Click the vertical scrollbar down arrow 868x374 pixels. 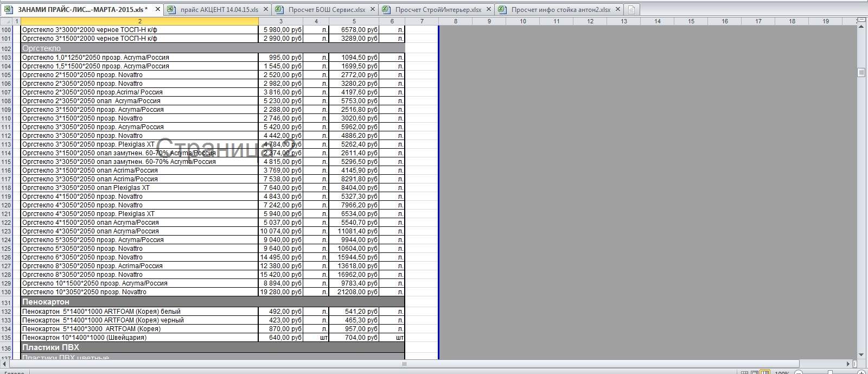861,354
